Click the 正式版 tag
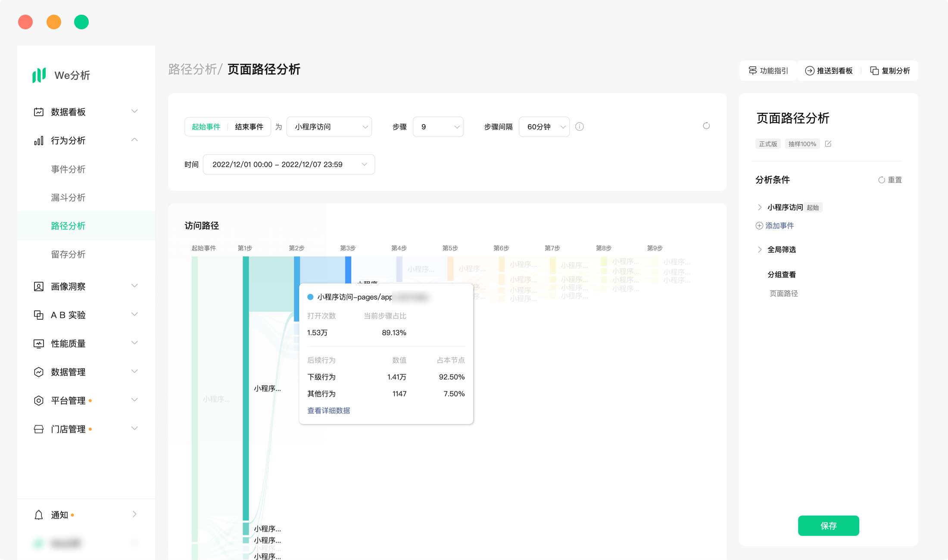 (x=768, y=144)
